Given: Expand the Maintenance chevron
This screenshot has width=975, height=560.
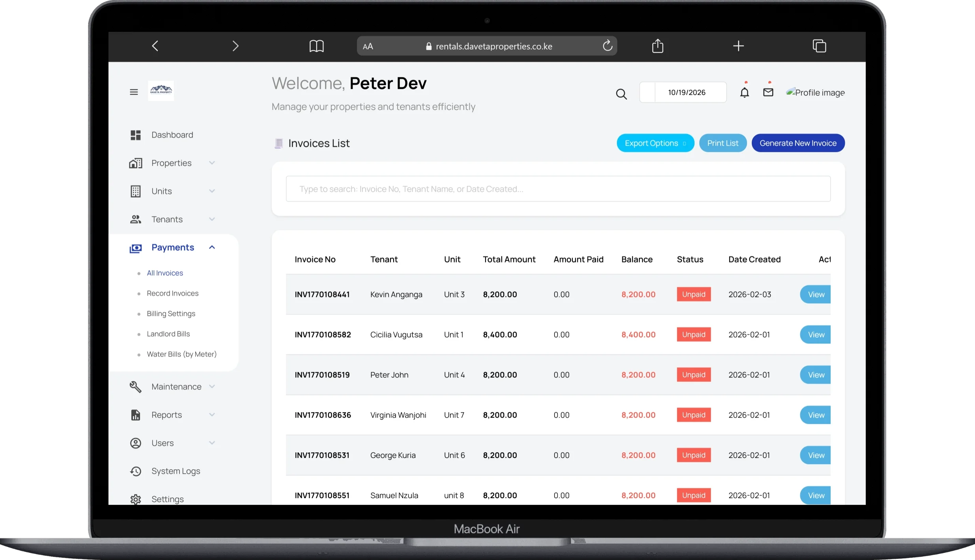Looking at the screenshot, I should pos(212,386).
